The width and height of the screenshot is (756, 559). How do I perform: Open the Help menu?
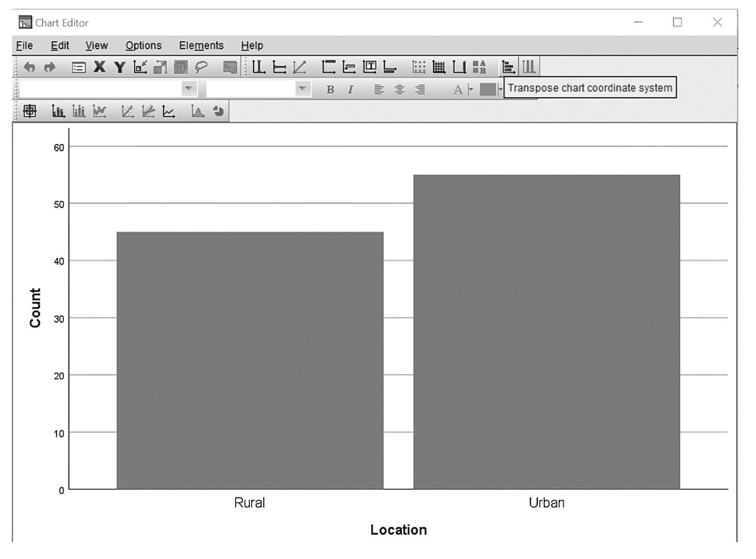(252, 46)
